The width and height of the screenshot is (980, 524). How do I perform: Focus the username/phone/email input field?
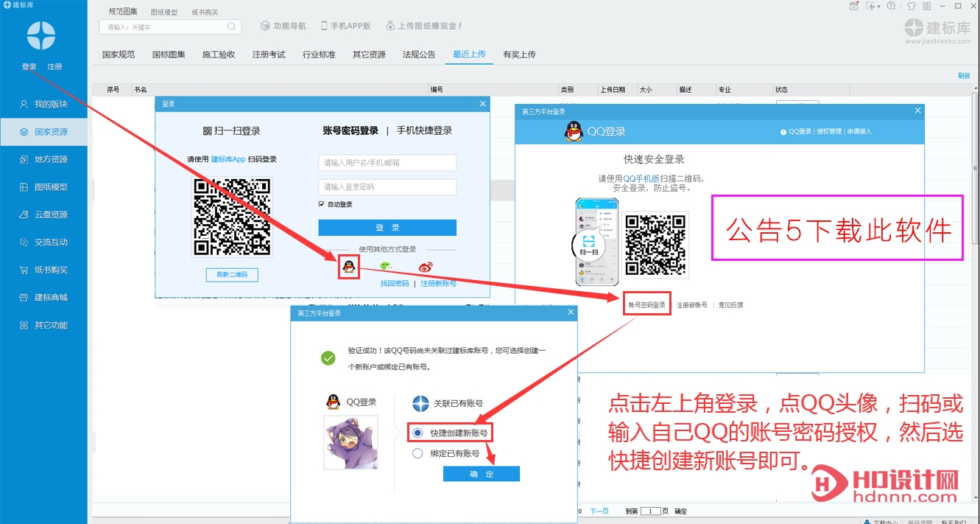[387, 163]
